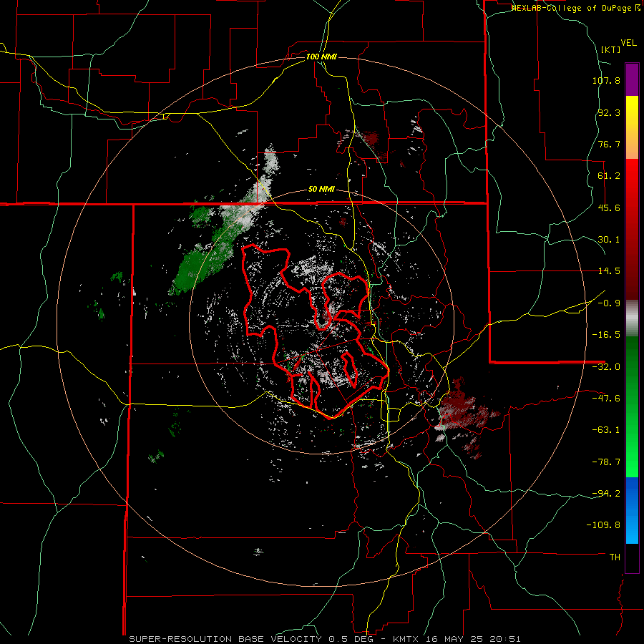Click the 50 NMI range ring label
Screen dimensions: 644x644
tap(321, 190)
